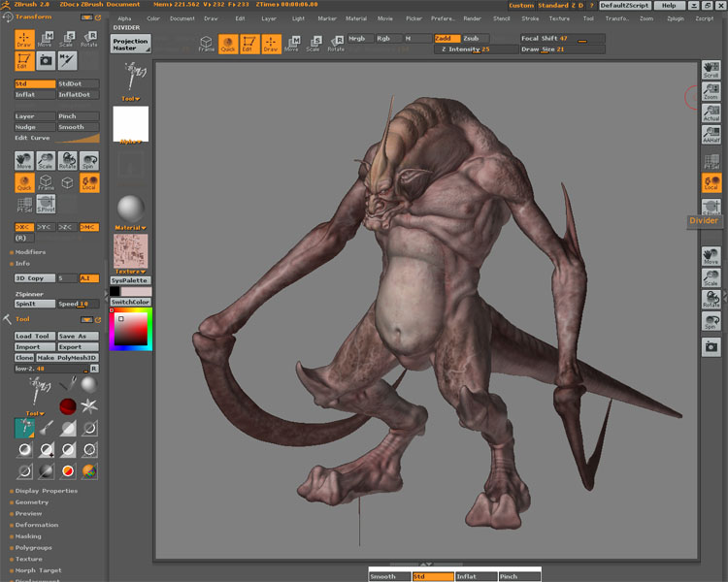
Task: Choose Rotate in the Transform palette
Action: click(x=88, y=39)
